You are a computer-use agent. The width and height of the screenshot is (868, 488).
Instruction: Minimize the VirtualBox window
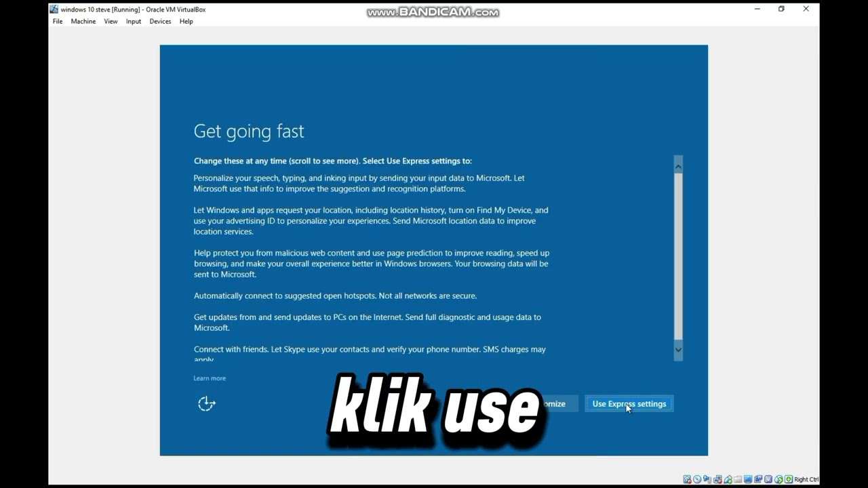click(x=757, y=9)
